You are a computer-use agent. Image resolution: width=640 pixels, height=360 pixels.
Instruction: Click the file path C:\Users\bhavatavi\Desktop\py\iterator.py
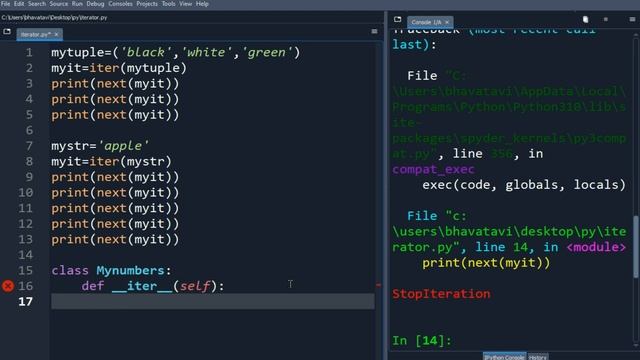click(54, 18)
